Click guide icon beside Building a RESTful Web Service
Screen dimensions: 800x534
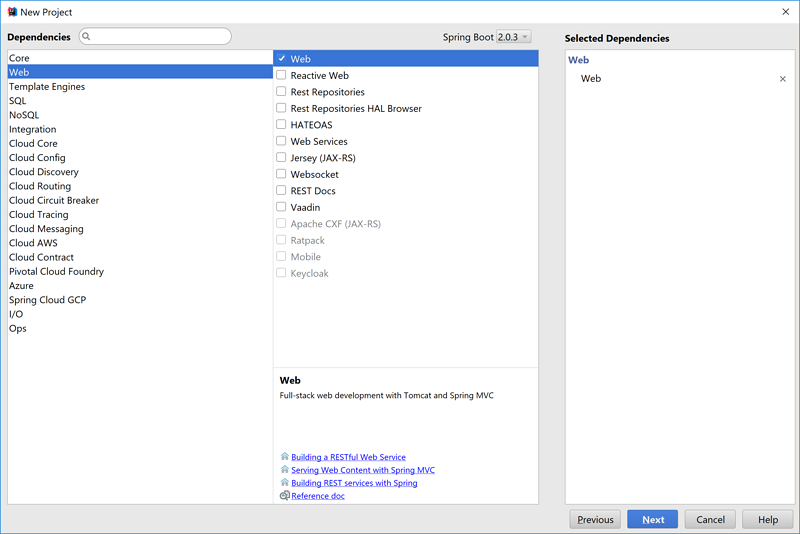(285, 456)
